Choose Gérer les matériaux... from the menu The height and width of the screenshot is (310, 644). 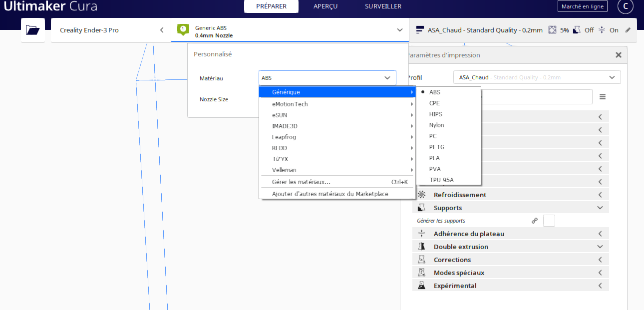(337, 182)
